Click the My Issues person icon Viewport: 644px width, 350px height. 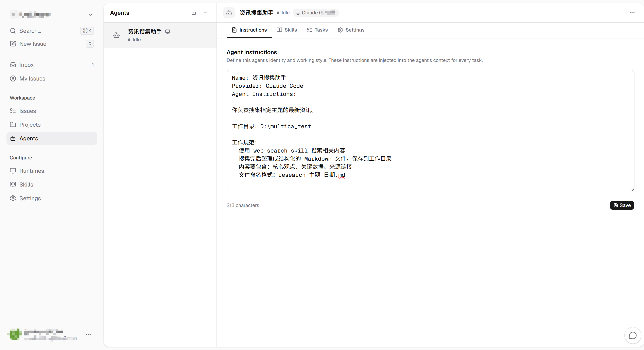[x=13, y=78]
